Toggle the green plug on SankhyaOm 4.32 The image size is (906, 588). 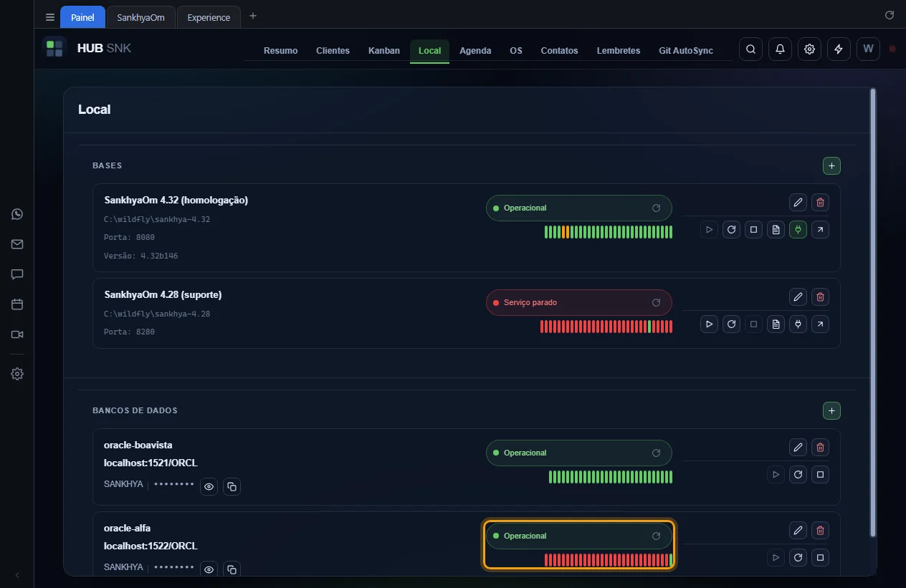(x=798, y=230)
